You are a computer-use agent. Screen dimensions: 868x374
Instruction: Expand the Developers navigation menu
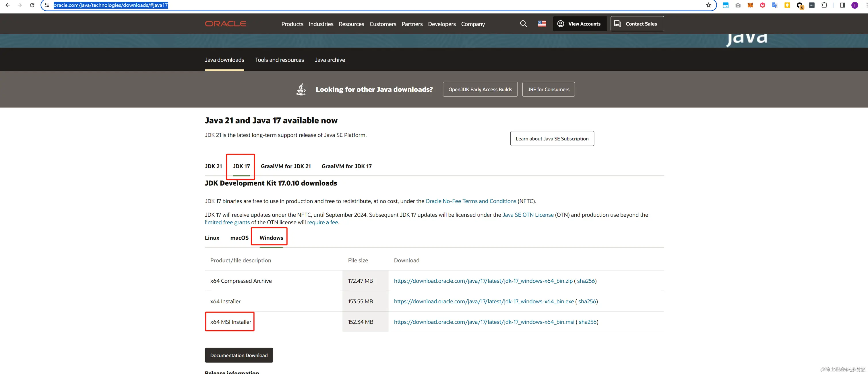441,24
